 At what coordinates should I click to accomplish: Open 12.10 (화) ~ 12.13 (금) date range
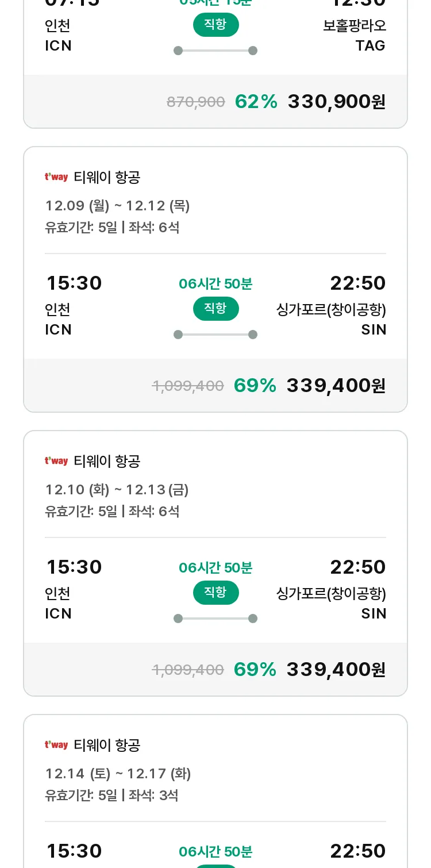[x=117, y=490]
